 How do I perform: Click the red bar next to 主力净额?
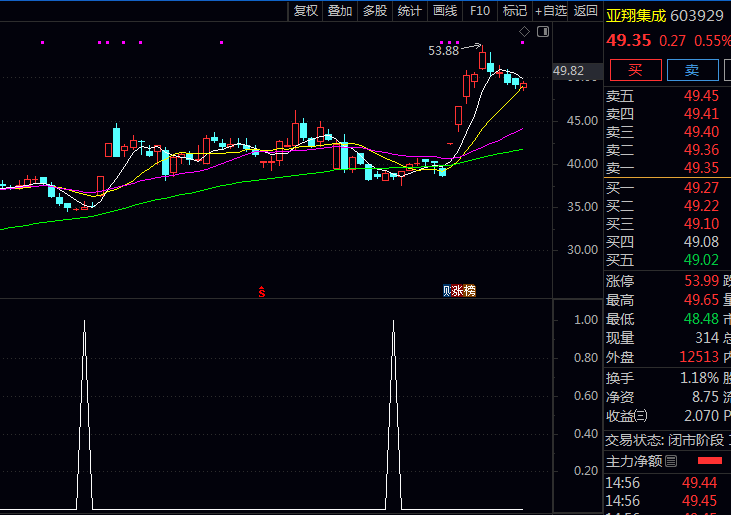(x=709, y=461)
